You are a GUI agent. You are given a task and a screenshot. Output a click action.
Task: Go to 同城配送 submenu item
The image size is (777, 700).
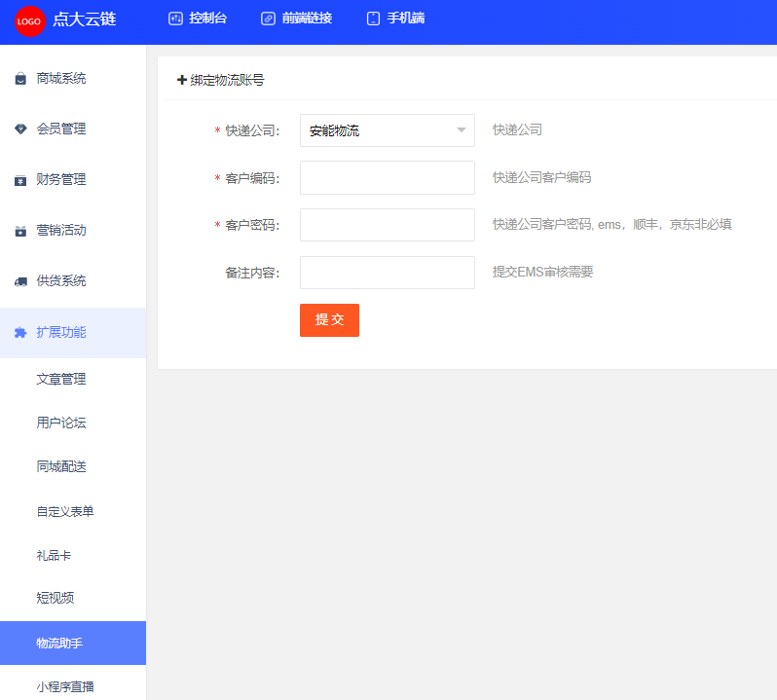[x=73, y=466]
